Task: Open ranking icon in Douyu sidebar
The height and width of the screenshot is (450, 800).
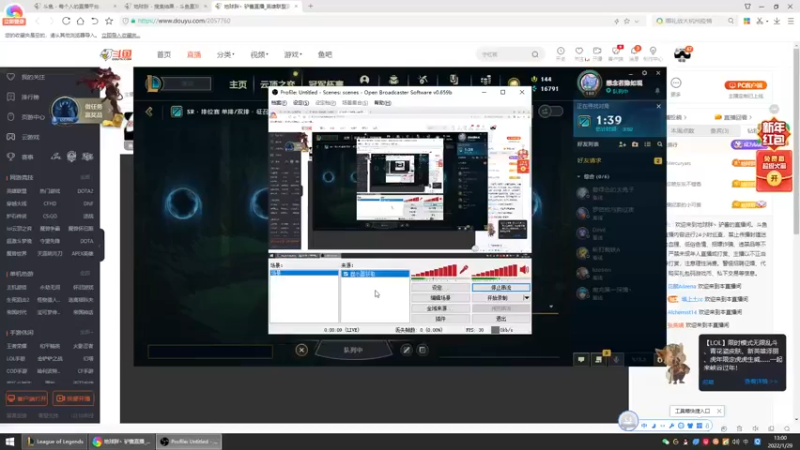Action: [11, 97]
